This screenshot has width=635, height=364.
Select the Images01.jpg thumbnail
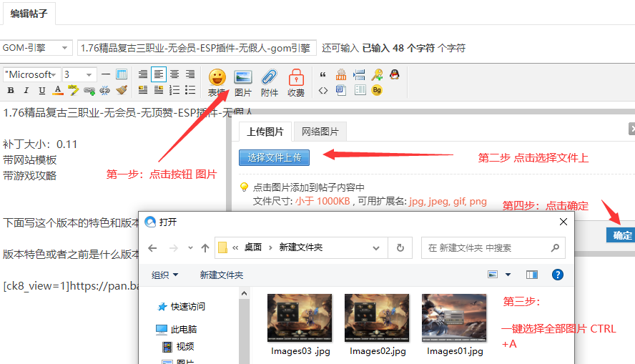pyautogui.click(x=454, y=318)
